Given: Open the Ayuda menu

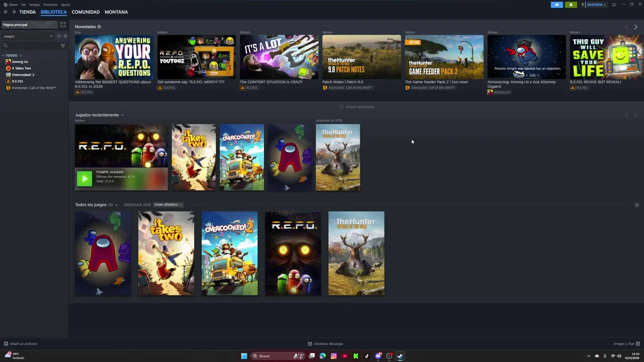Looking at the screenshot, I should click(65, 5).
